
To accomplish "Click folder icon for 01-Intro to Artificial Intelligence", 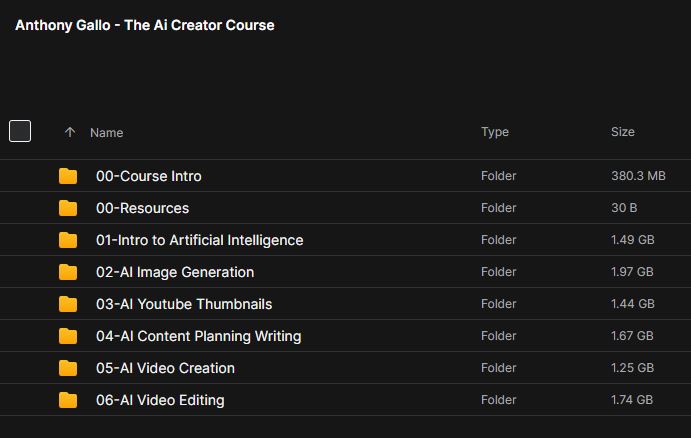I will point(68,240).
